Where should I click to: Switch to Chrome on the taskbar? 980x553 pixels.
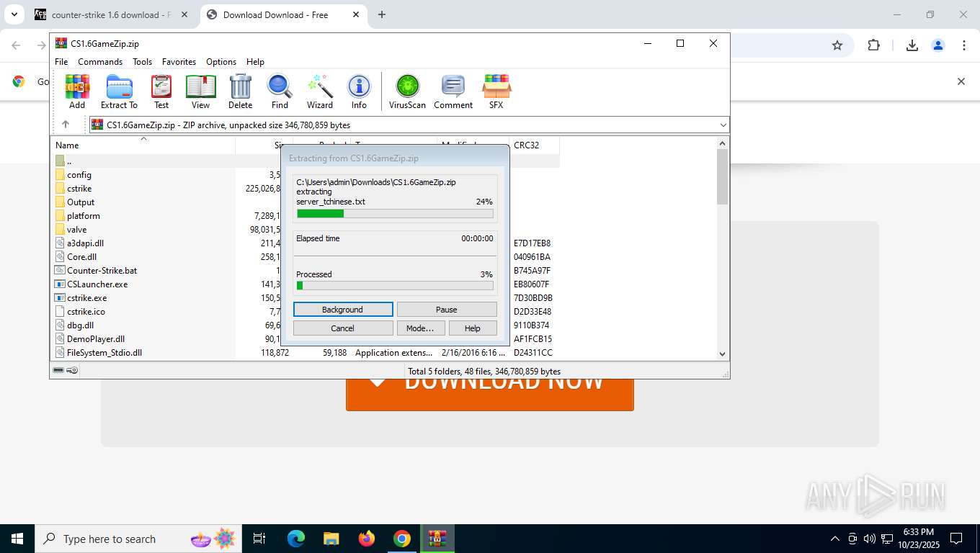point(402,539)
